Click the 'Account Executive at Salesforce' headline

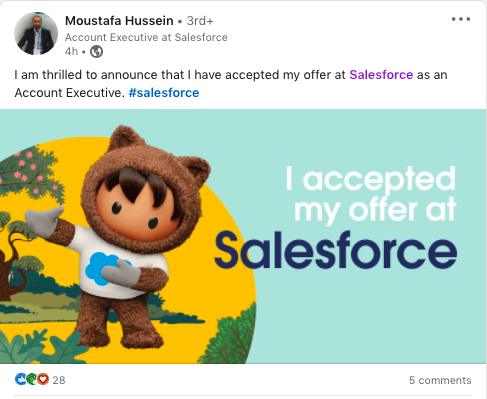coord(146,37)
